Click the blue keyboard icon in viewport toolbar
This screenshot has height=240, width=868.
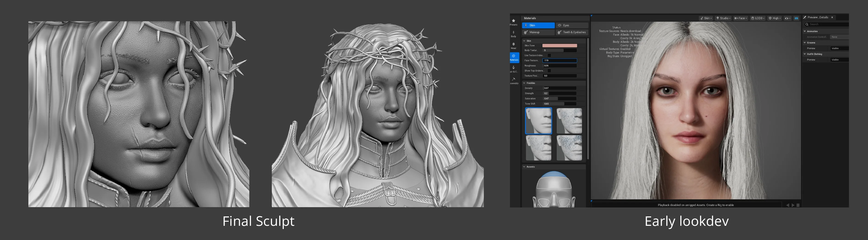797,18
